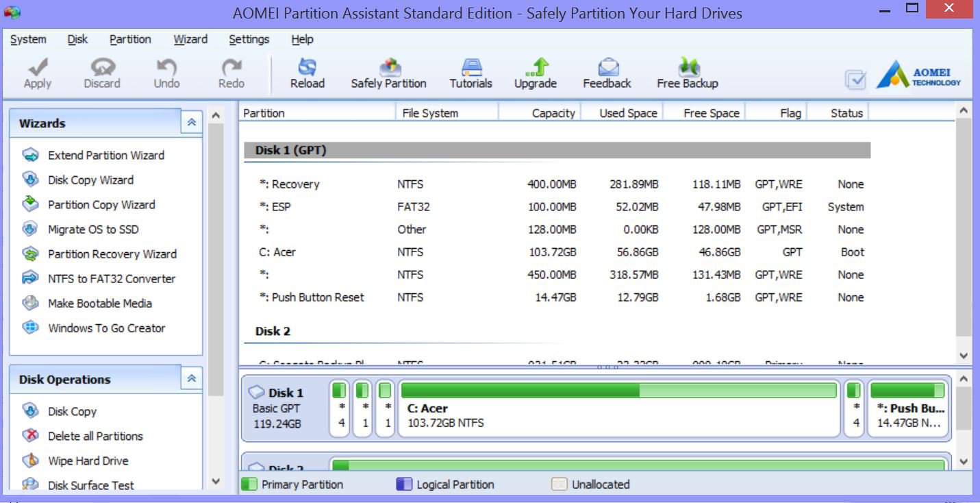Select the Disk 1 (GPT) header row
This screenshot has width=980, height=503.
click(557, 151)
